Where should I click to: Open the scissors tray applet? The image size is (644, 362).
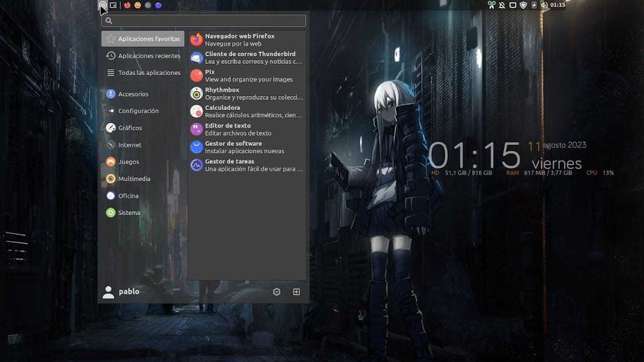coord(491,5)
